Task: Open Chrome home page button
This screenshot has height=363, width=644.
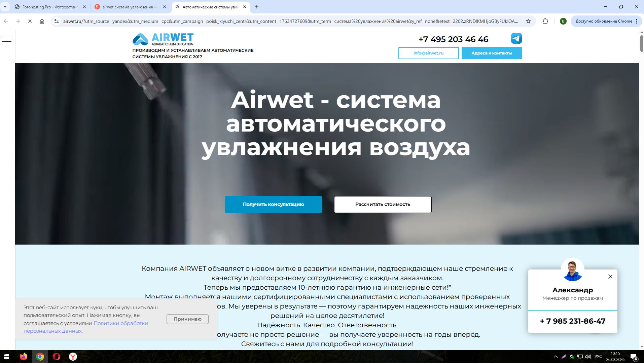Action: [x=42, y=21]
